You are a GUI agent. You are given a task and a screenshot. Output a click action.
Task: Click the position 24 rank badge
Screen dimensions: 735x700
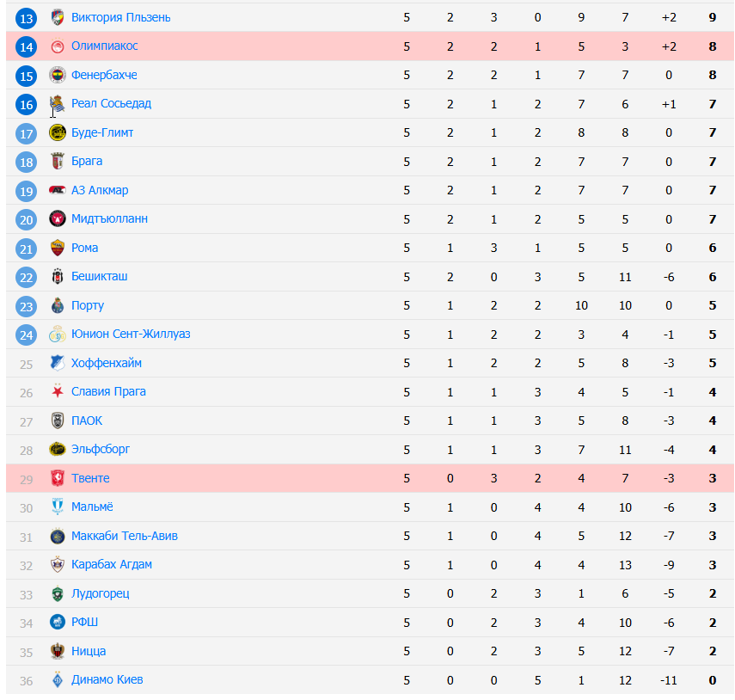click(27, 335)
